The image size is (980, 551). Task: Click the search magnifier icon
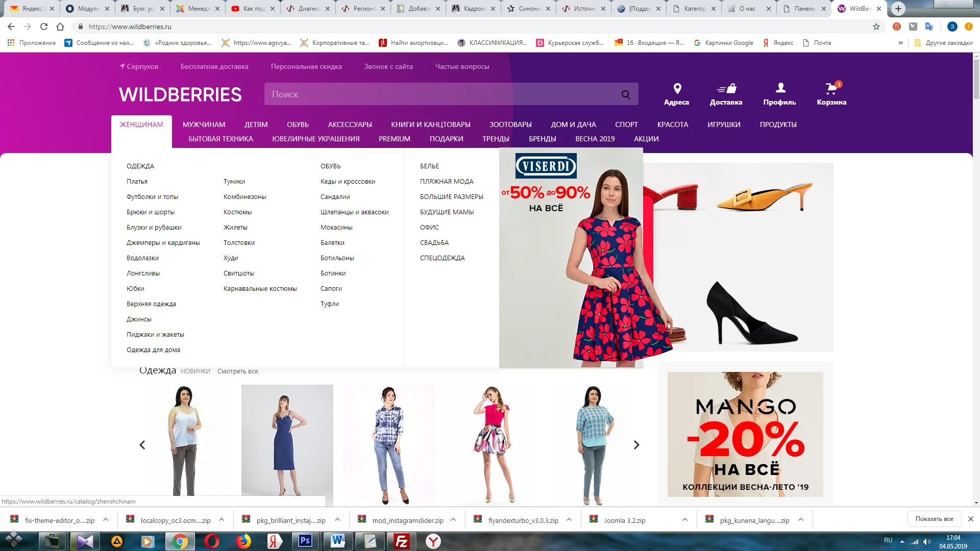click(625, 94)
